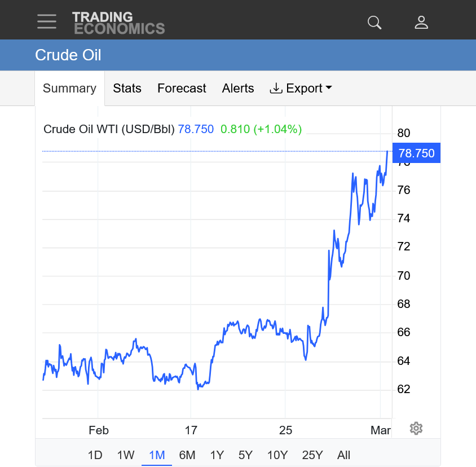This screenshot has width=476, height=467.
Task: Go to the Forecast tab
Action: (x=182, y=89)
